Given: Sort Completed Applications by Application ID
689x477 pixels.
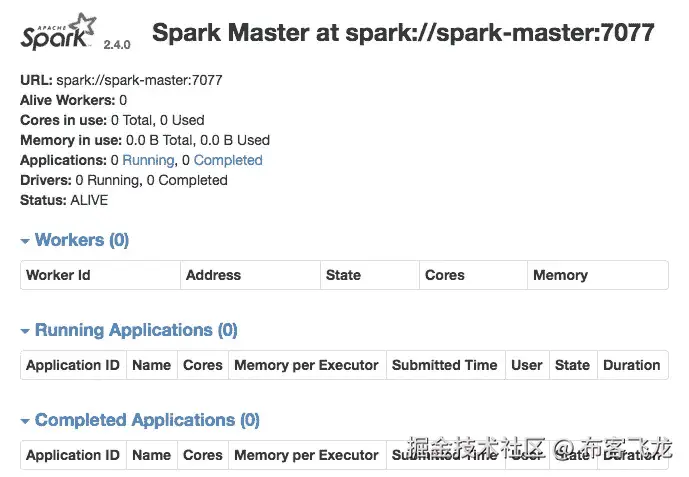Looking at the screenshot, I should click(73, 455).
